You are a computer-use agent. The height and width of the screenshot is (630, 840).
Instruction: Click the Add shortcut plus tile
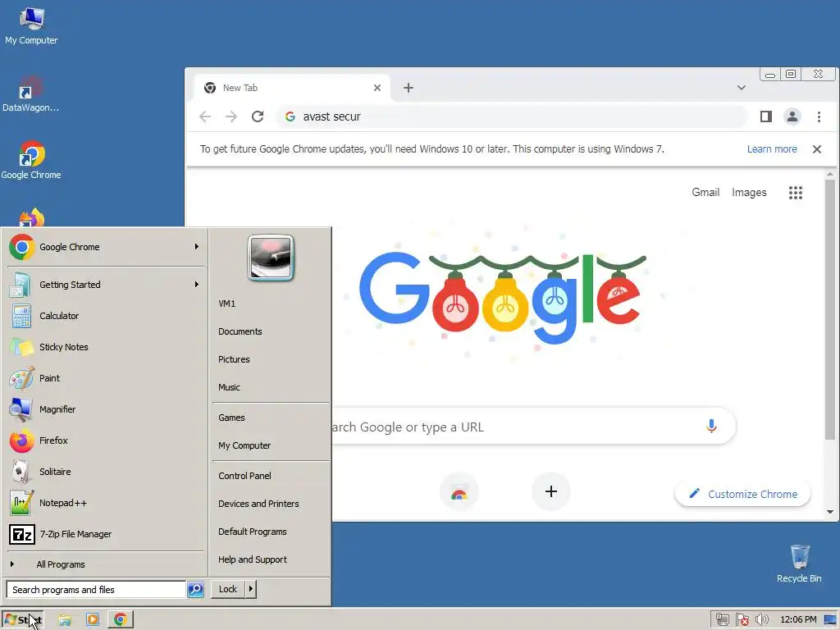550,491
